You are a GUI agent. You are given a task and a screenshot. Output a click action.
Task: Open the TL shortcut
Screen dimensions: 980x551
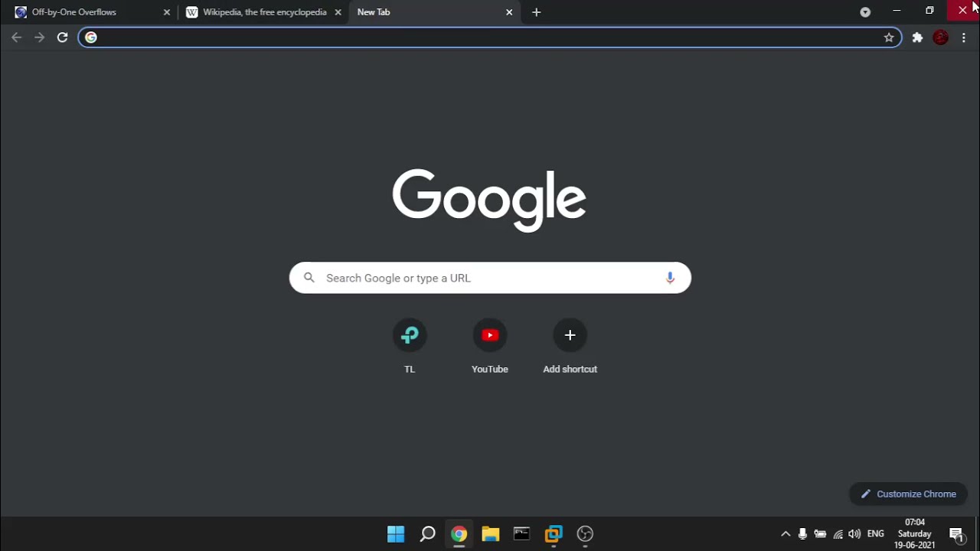click(x=410, y=346)
